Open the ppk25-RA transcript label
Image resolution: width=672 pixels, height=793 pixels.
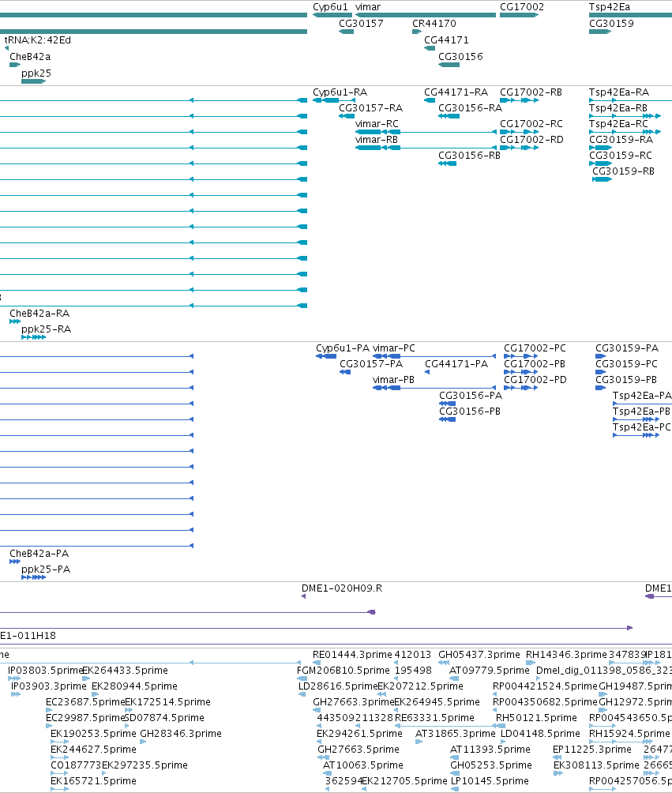pyautogui.click(x=46, y=329)
